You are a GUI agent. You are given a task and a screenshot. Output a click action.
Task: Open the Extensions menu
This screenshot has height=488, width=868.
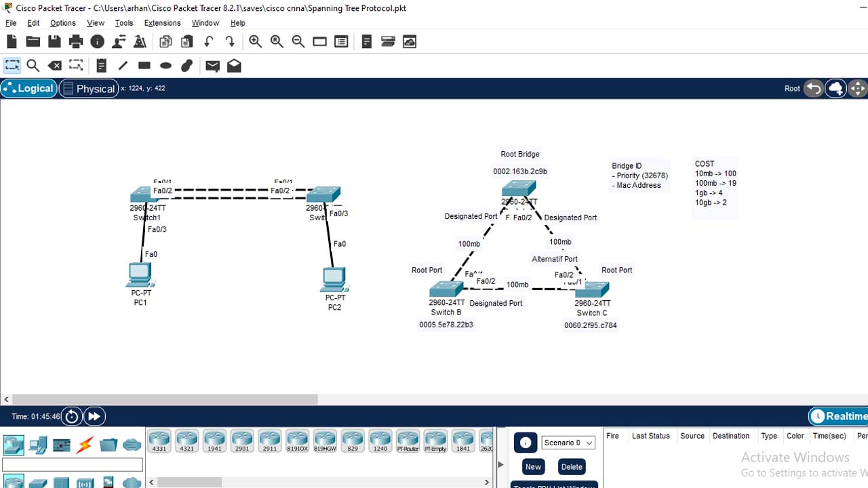[163, 23]
